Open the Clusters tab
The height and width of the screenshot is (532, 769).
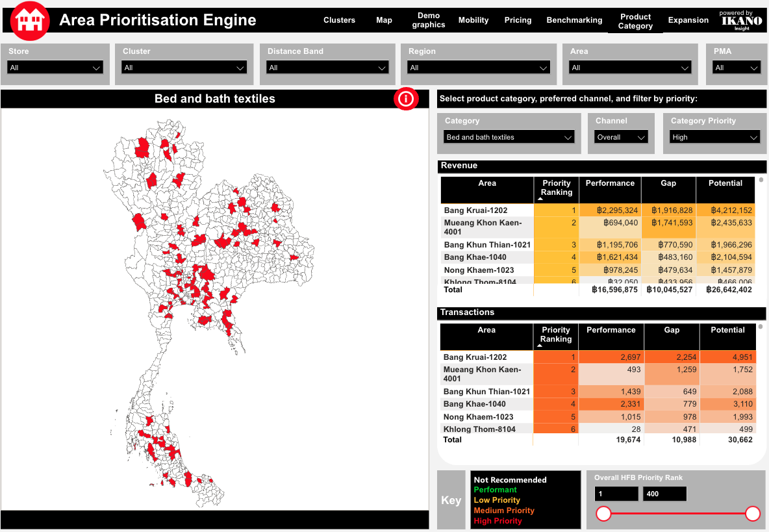click(340, 20)
